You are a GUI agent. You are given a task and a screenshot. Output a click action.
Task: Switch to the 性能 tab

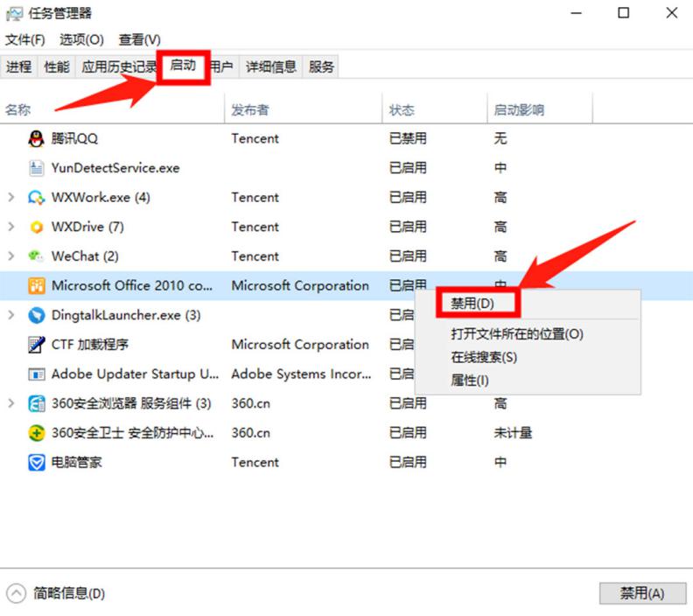coord(57,66)
